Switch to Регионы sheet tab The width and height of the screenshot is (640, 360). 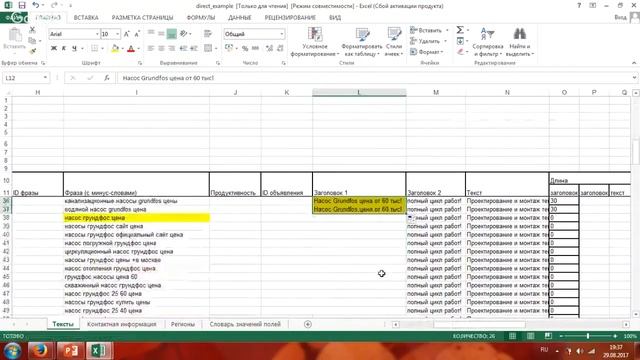[182, 324]
